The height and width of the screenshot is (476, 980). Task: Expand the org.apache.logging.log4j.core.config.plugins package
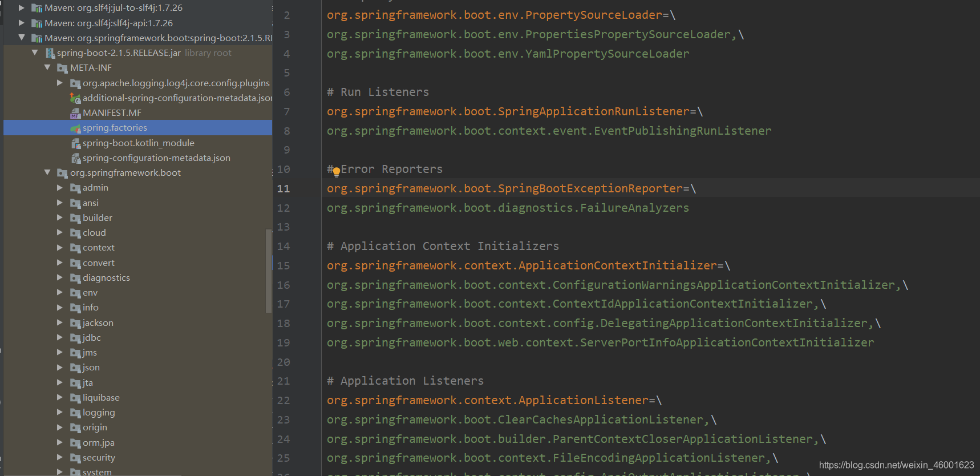click(60, 83)
